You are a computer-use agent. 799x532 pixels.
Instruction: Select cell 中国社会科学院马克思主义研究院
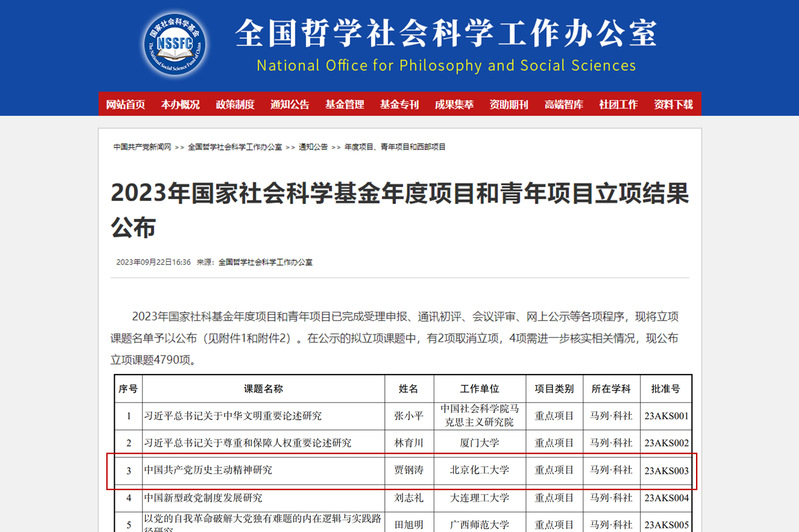pyautogui.click(x=480, y=415)
